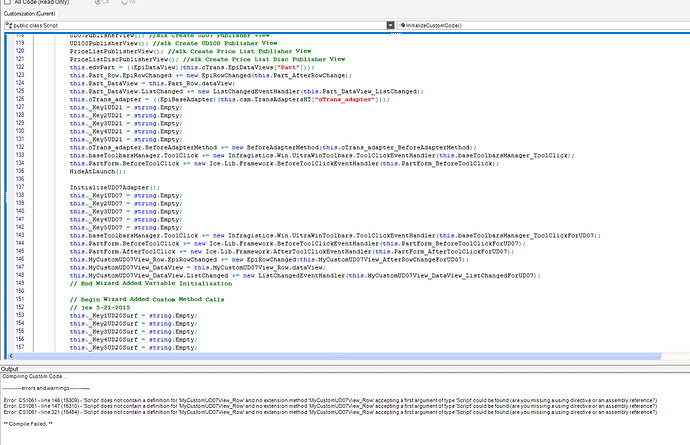
Task: Click the jes 5-21-2015 comment line
Action: coord(99,308)
